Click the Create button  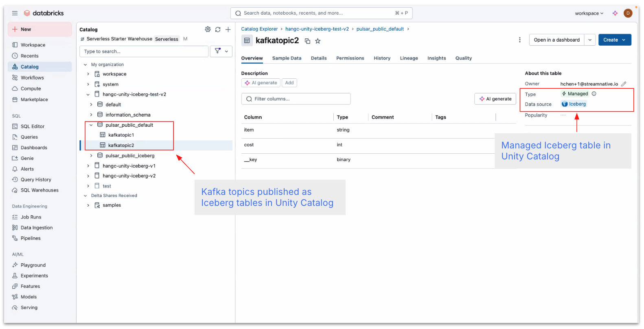pos(614,40)
